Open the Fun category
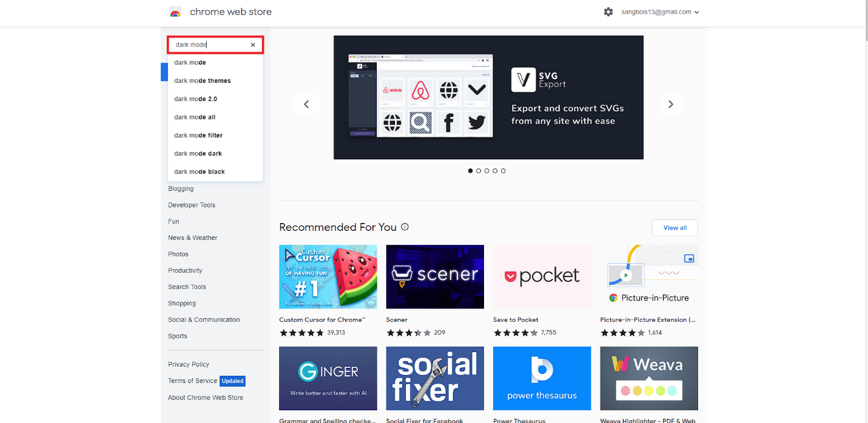The height and width of the screenshot is (423, 868). pos(173,221)
